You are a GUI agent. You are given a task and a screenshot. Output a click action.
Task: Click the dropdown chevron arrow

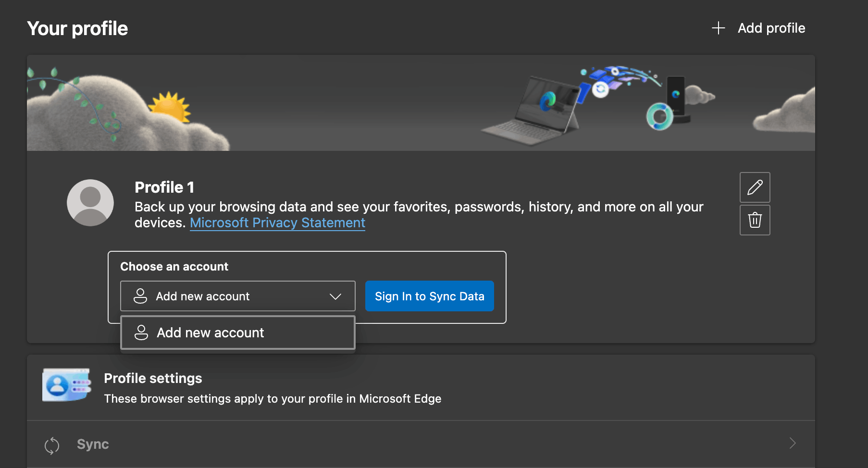tap(335, 296)
